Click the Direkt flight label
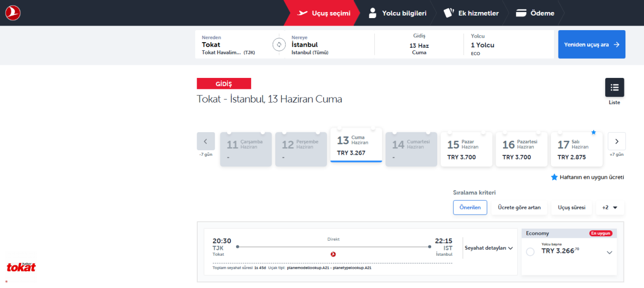The image size is (644, 288). coord(333,239)
